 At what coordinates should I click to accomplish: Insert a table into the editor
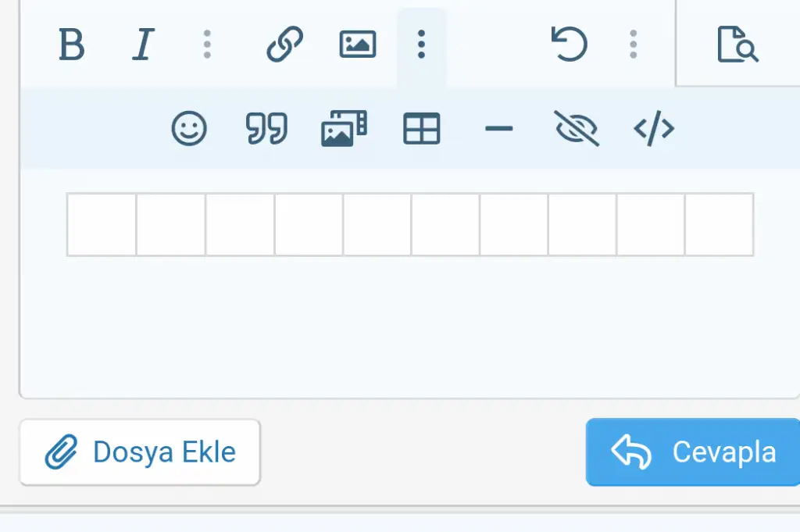coord(422,129)
